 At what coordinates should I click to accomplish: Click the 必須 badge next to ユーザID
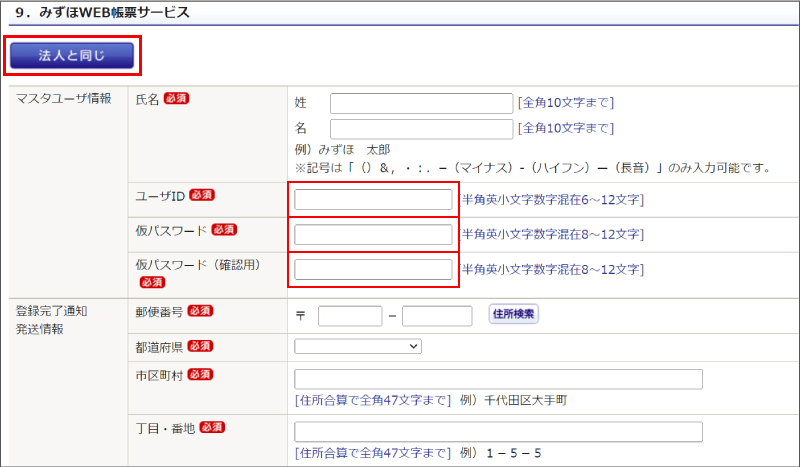tap(202, 195)
